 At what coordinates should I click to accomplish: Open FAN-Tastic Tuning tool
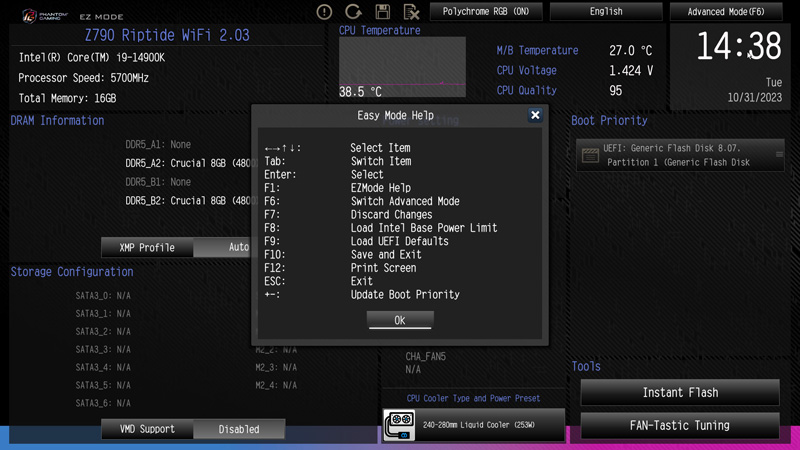click(x=680, y=425)
